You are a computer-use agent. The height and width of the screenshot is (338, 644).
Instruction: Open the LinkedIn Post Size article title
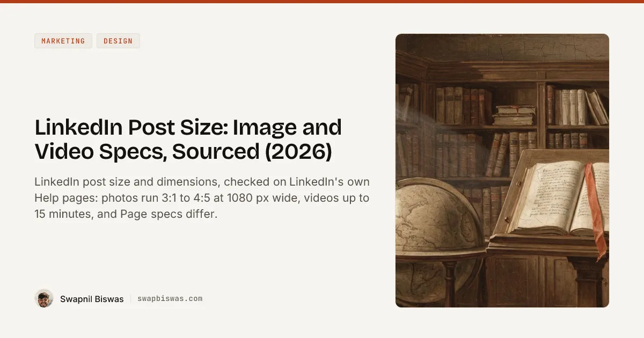point(188,139)
